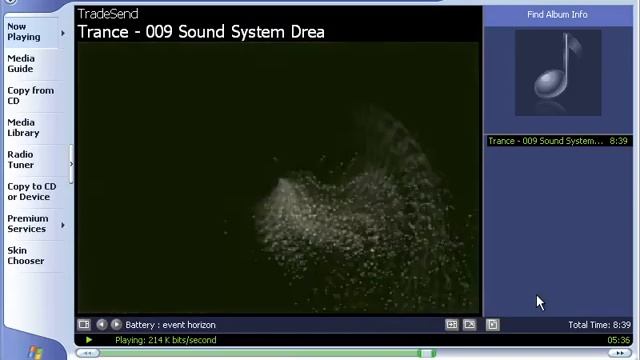The width and height of the screenshot is (640, 360).
Task: Expand the Premium Services arrow
Action: [63, 225]
